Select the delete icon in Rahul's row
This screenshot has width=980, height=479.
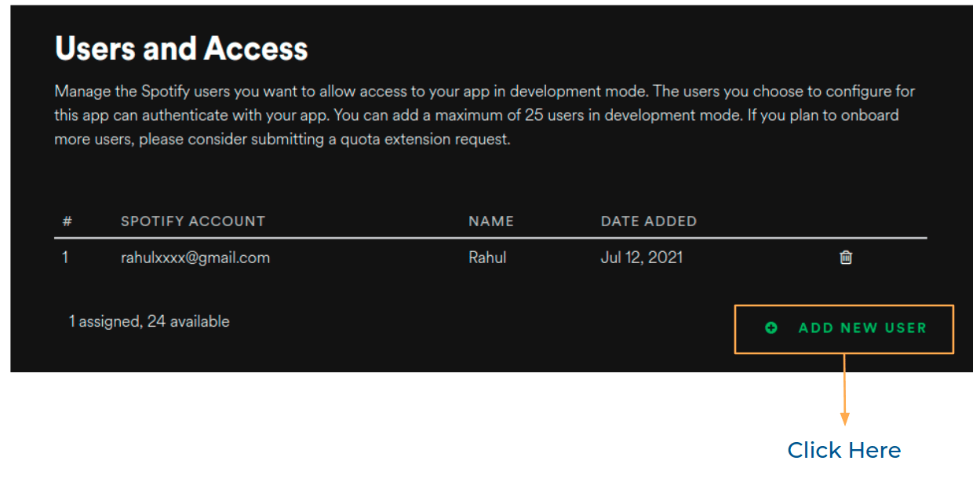[x=845, y=257]
